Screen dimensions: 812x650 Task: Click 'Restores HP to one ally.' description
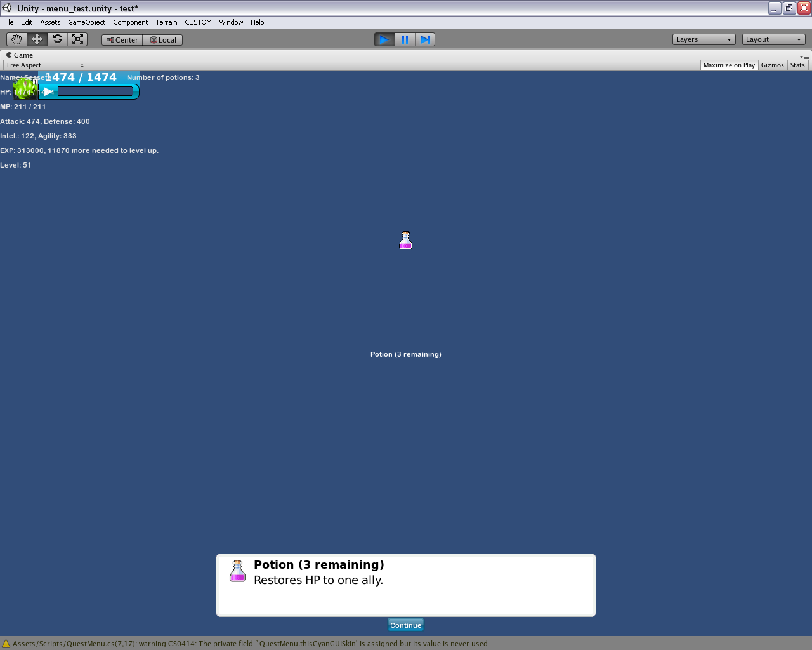click(x=318, y=580)
